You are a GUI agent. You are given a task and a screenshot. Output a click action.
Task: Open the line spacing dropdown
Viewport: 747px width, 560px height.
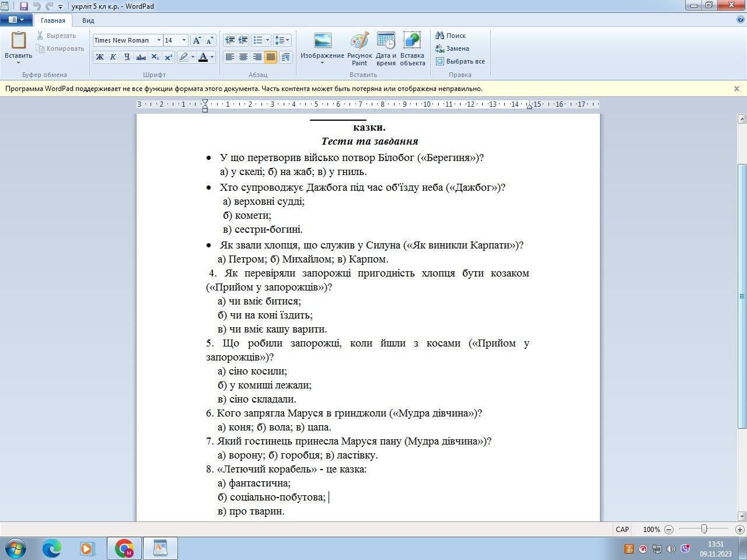pyautogui.click(x=282, y=40)
